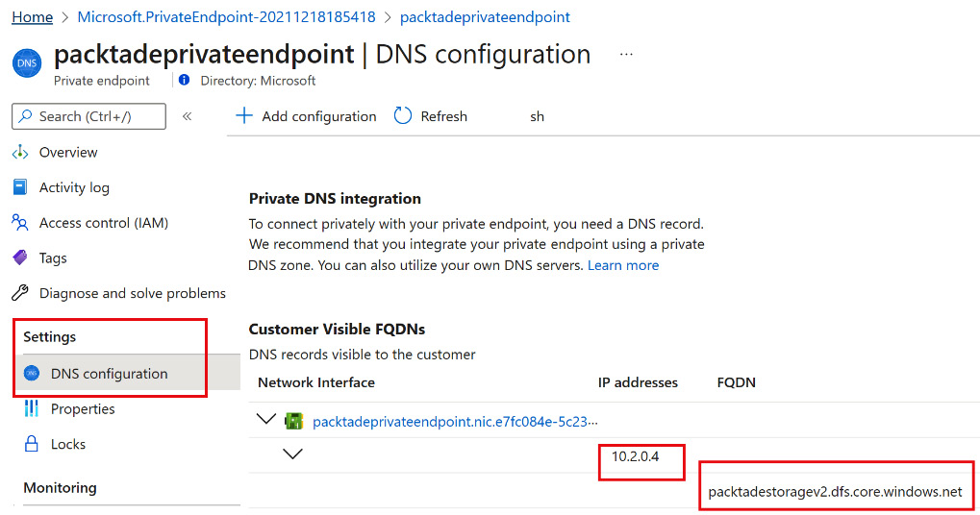Viewport: 980px width, 515px height.
Task: Collapse the IP address sub-row chevron
Action: click(x=292, y=454)
